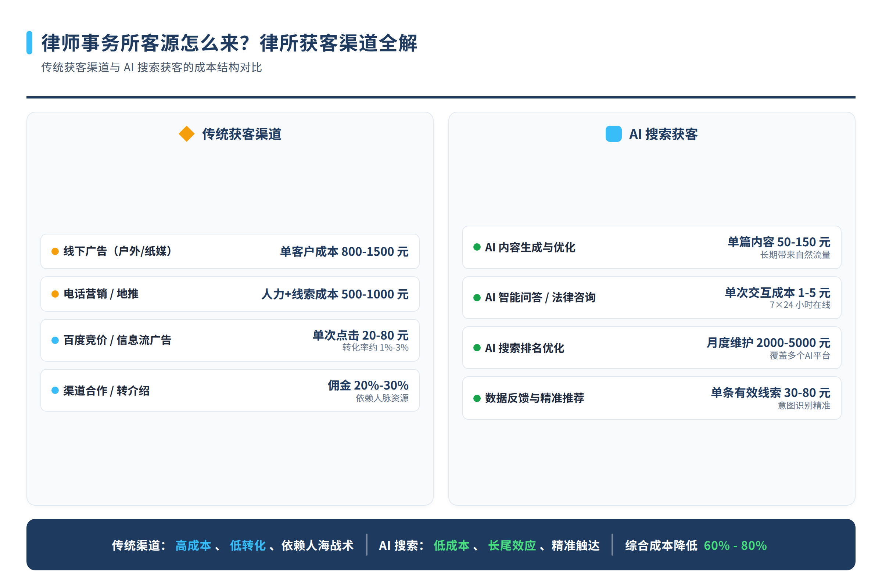This screenshot has height=588, width=882.
Task: Click the blue square icon beside AI 搜索获客
Action: 613,134
